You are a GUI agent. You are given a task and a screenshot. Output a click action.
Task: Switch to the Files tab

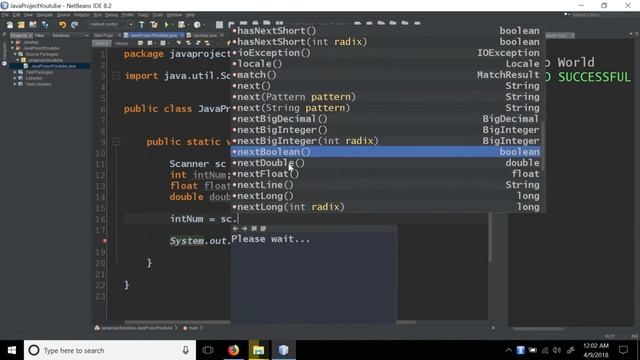(x=40, y=36)
